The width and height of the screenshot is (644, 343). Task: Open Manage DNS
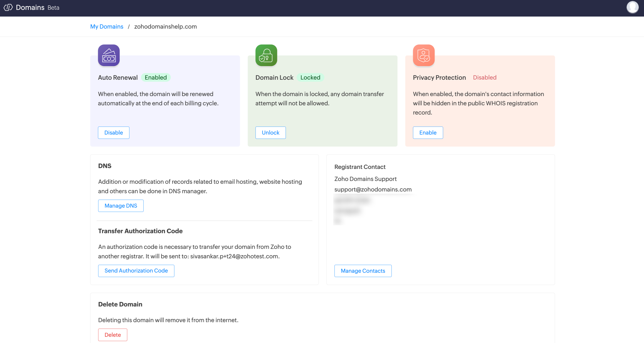click(121, 206)
